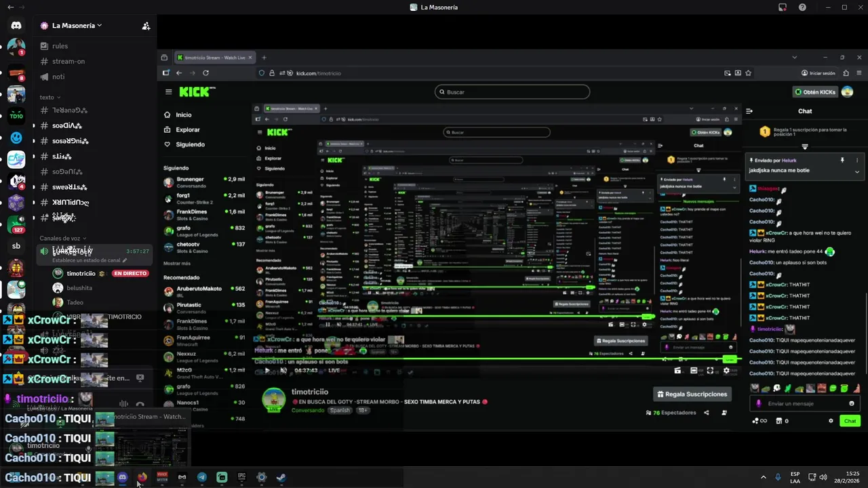Open Discord icon in the taskbar
Viewport: 868px width, 488px height.
(x=122, y=477)
